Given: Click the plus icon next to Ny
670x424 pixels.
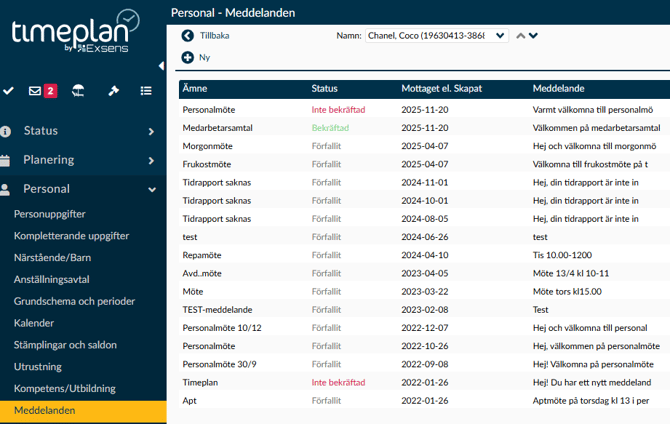Looking at the screenshot, I should point(187,57).
